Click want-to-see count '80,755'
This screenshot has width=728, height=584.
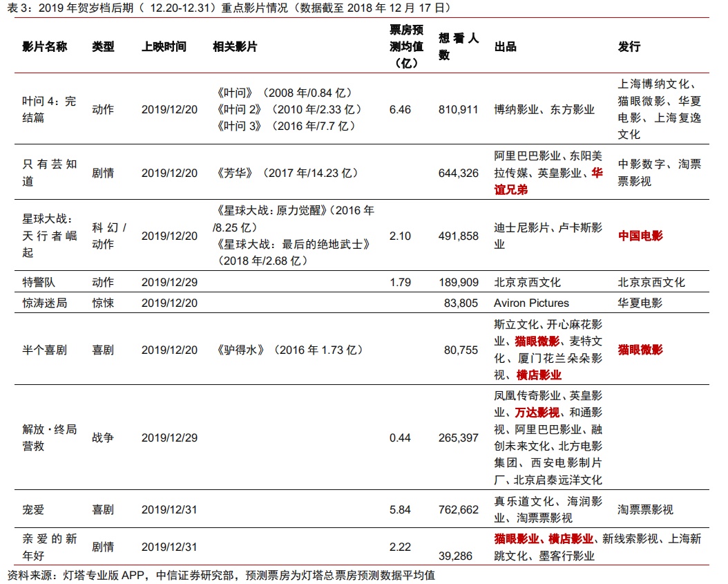tap(461, 350)
